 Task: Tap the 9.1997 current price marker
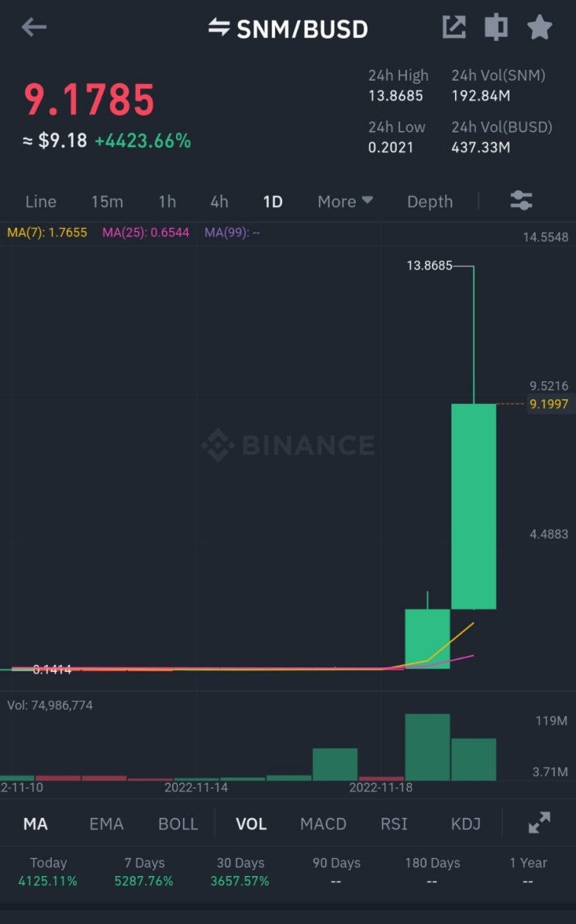549,405
